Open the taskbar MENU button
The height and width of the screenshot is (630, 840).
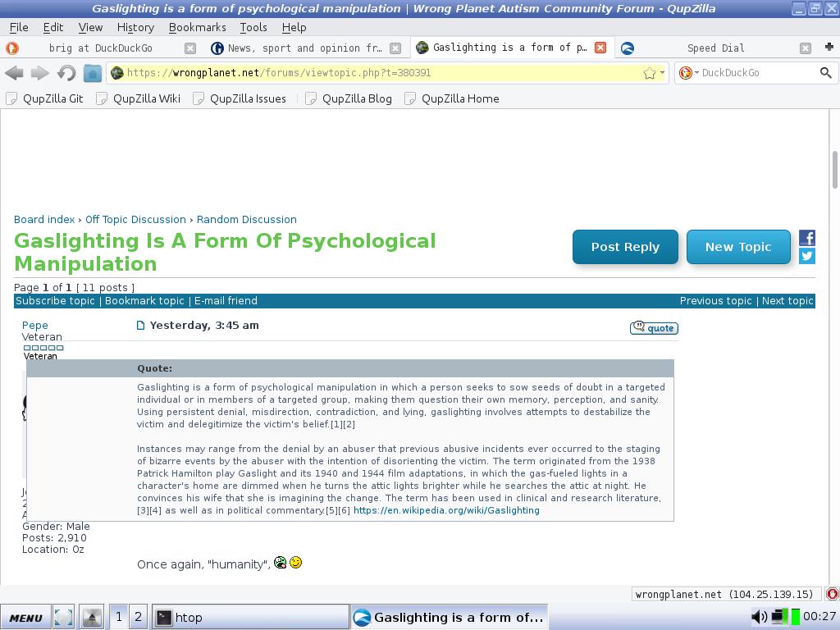pos(25,618)
